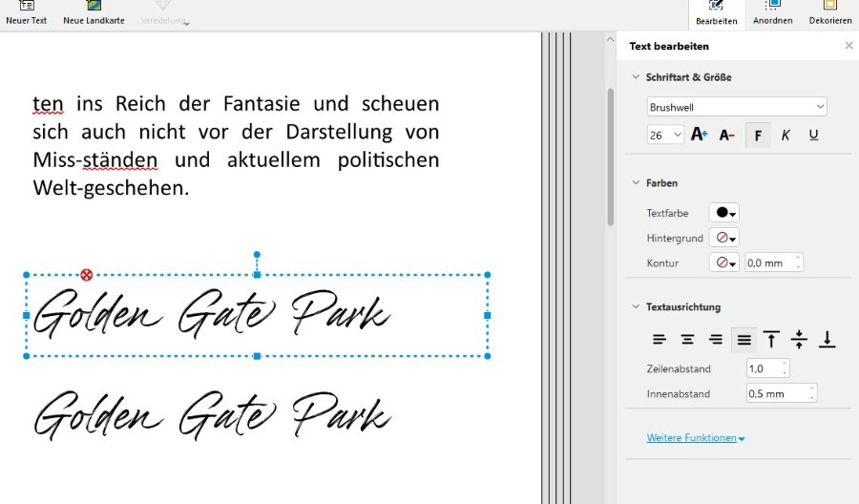This screenshot has width=859, height=504.
Task: Align text left
Action: tap(660, 340)
